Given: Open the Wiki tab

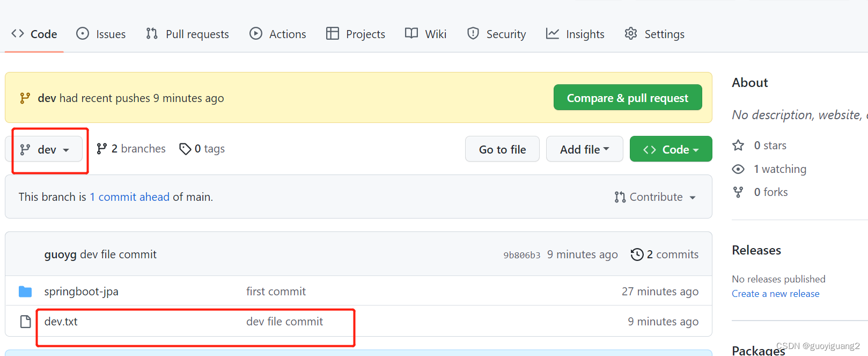Looking at the screenshot, I should (425, 34).
